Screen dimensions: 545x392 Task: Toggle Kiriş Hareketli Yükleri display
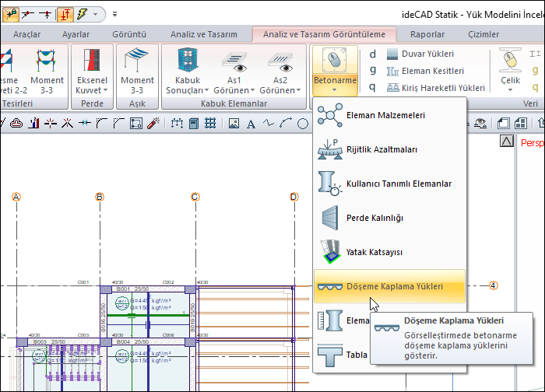tap(442, 88)
